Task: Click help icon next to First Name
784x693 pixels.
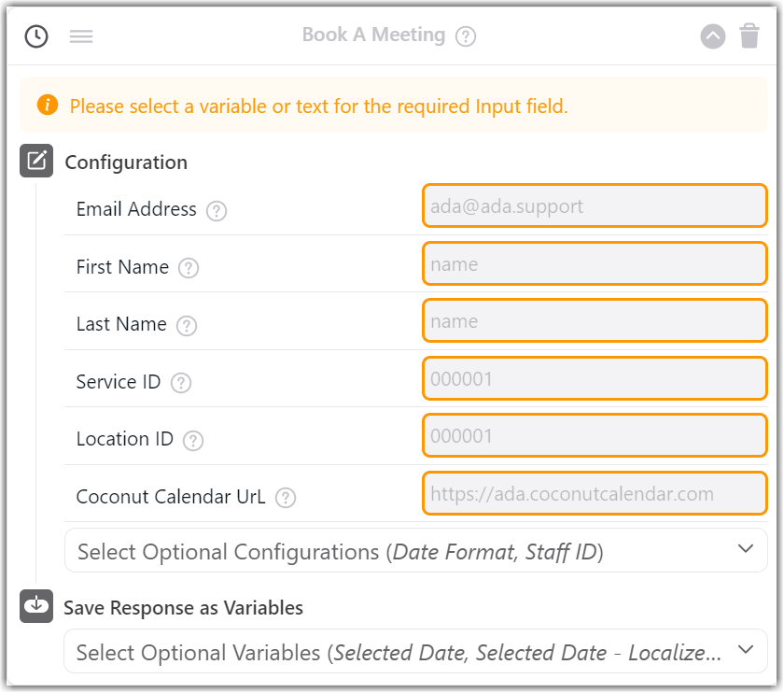Action: pyautogui.click(x=189, y=268)
